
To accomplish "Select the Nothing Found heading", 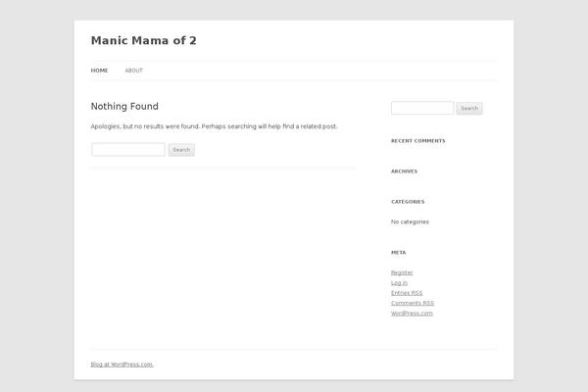I will pyautogui.click(x=124, y=107).
